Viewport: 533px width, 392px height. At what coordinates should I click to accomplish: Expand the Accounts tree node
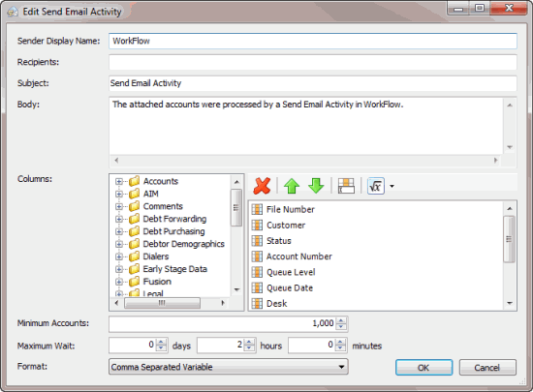pyautogui.click(x=118, y=182)
